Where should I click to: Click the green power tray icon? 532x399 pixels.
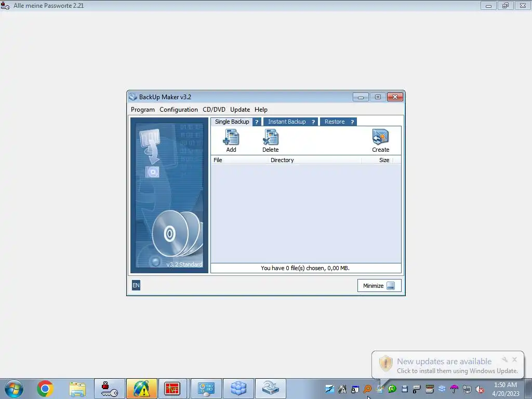[x=392, y=389]
